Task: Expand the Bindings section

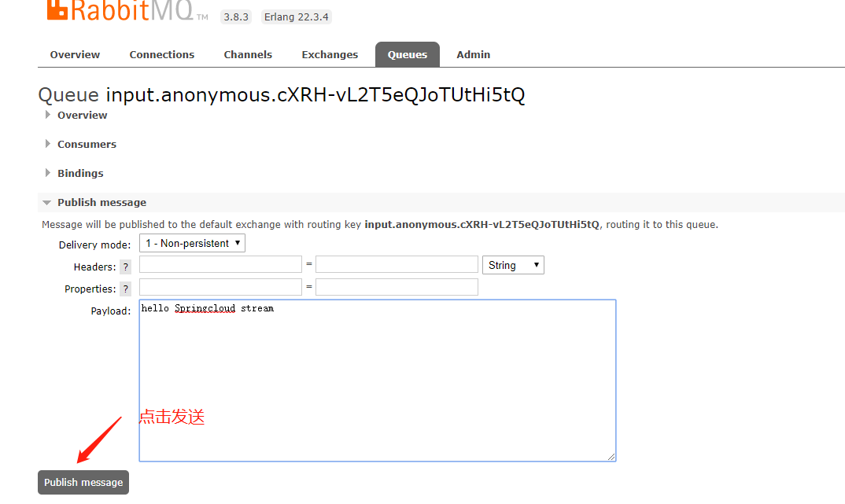Action: 80,174
